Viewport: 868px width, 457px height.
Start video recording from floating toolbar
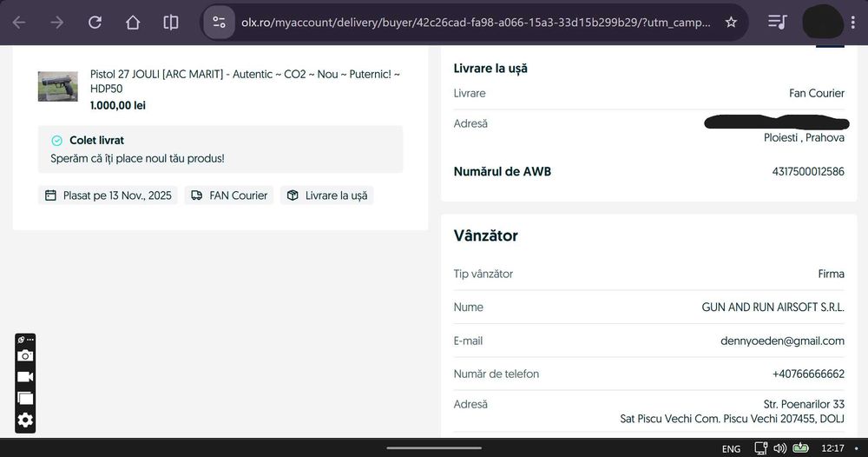(25, 376)
